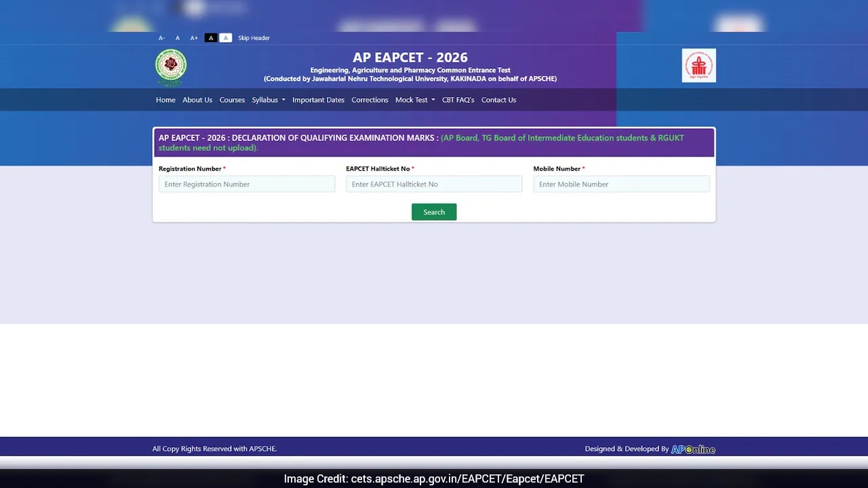Click the AP EAPCET - 2026 title
The height and width of the screenshot is (488, 868).
(410, 58)
